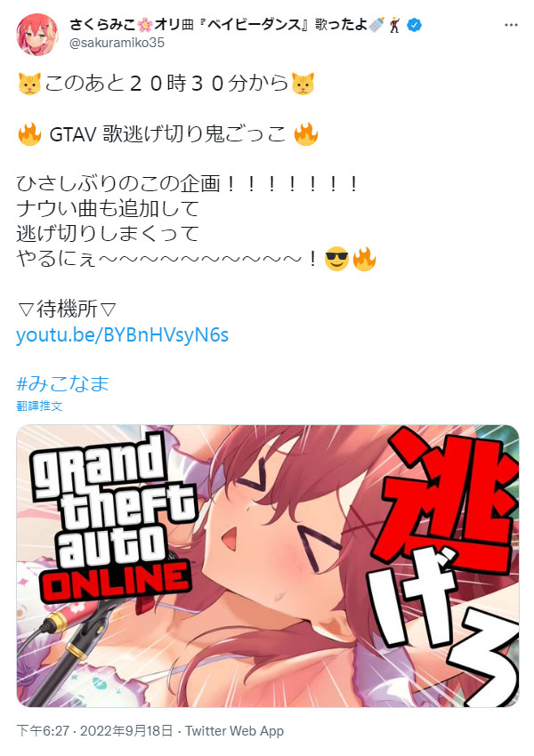Click the Sakura Miko profile avatar
Viewport: 534px width, 756px height.
(x=37, y=34)
